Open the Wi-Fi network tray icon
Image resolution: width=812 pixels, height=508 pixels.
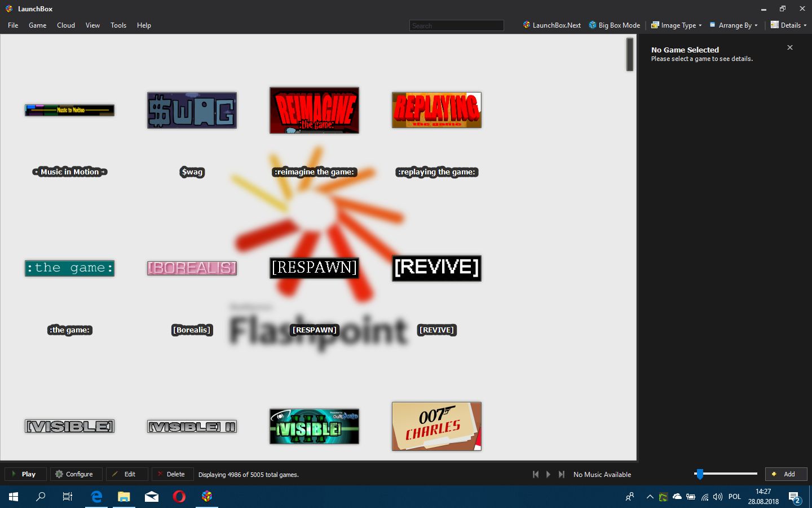[704, 497]
